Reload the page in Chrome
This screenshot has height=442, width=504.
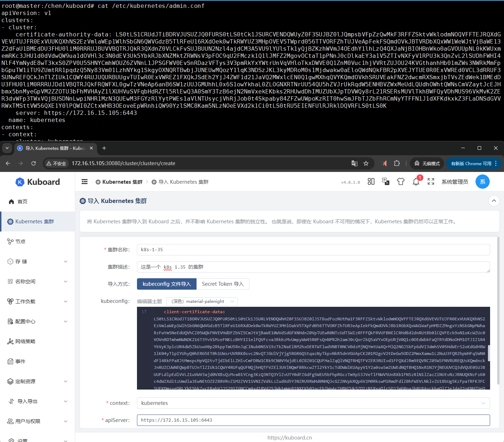[x=34, y=163]
